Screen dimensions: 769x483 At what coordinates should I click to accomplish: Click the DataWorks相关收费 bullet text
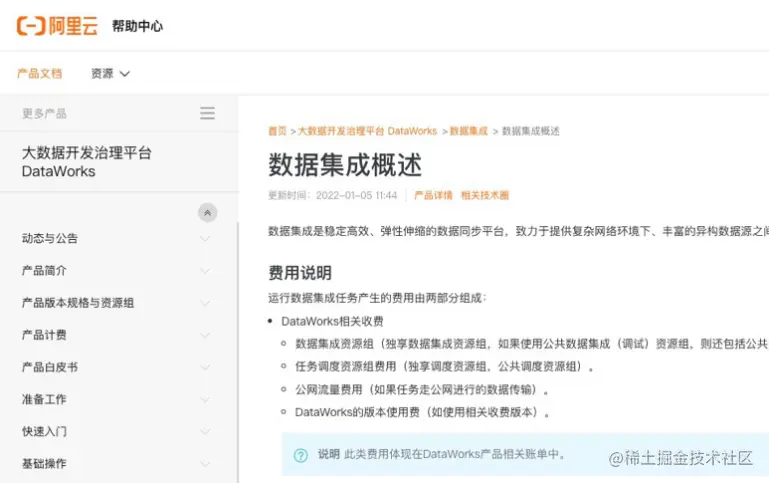333,321
